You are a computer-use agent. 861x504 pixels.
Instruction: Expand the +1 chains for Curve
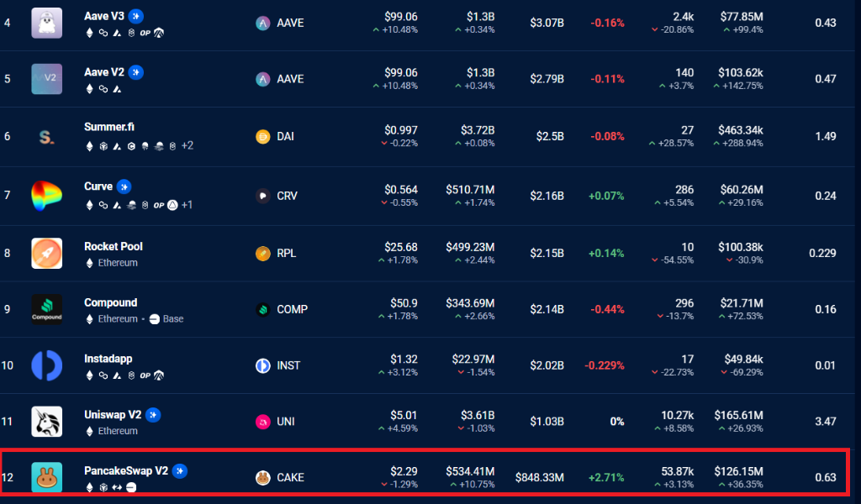pos(186,205)
